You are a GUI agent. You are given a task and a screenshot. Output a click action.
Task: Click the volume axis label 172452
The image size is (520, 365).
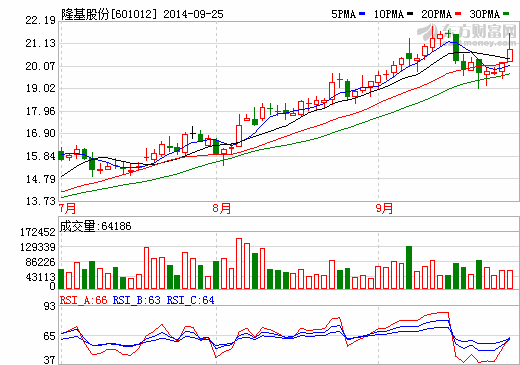coord(38,232)
